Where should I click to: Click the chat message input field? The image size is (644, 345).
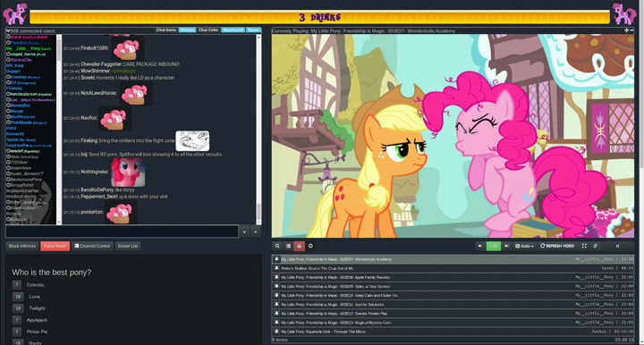[122, 231]
